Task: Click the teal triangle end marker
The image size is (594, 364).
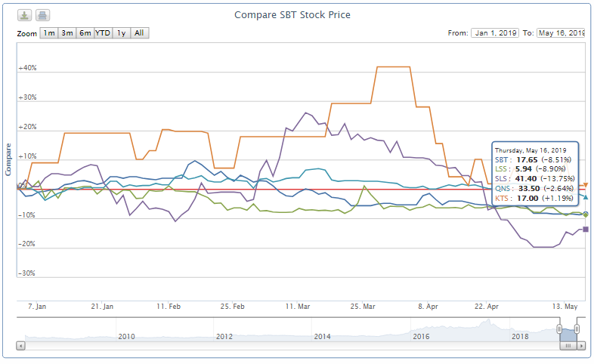Action: pyautogui.click(x=586, y=197)
